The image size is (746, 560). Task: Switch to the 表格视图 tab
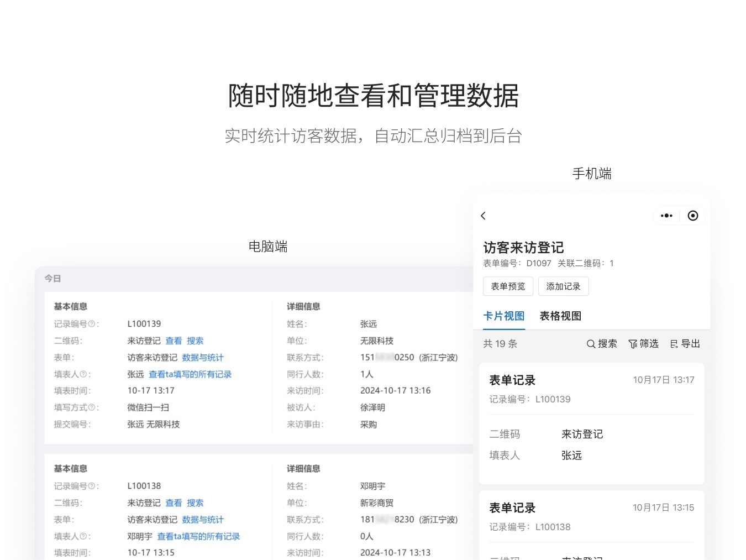pos(560,316)
